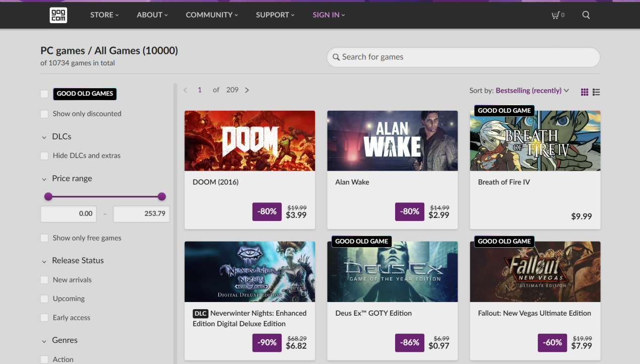This screenshot has width=640, height=364.
Task: Click the magnifier search icon in header
Action: click(x=586, y=15)
